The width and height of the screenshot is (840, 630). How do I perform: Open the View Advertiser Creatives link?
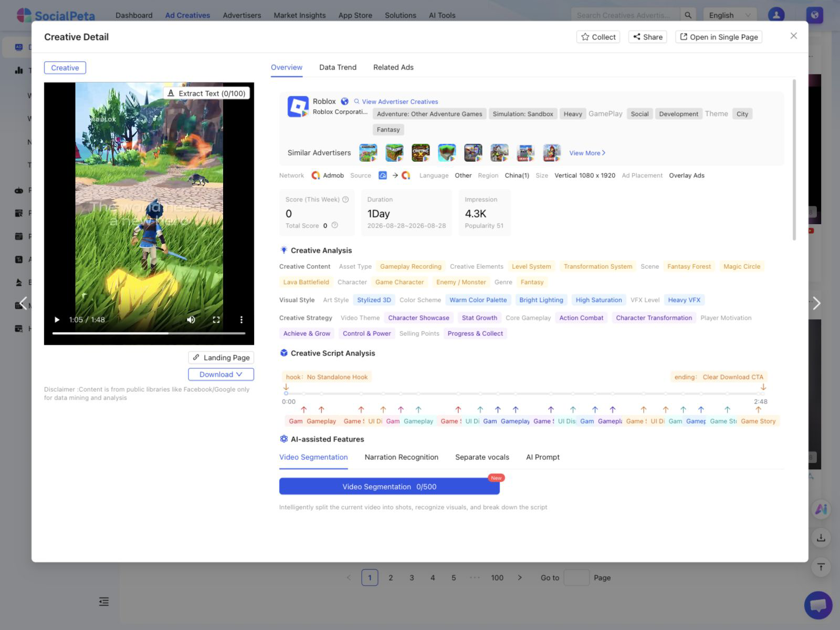(x=396, y=102)
